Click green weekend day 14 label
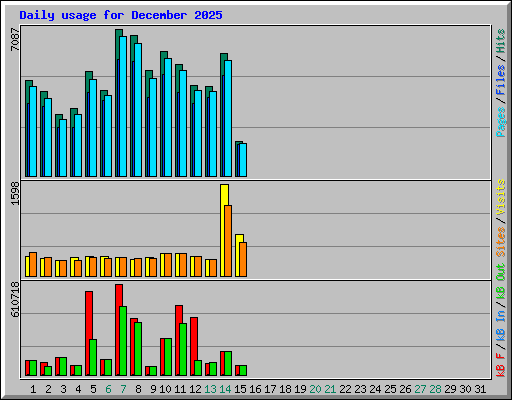Screen dimensions: 512x400 (225, 389)
